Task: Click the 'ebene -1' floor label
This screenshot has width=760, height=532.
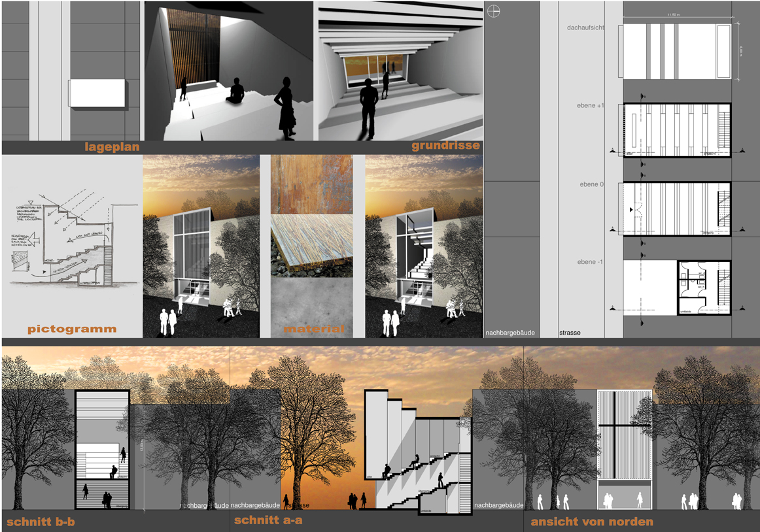Action: pos(591,262)
